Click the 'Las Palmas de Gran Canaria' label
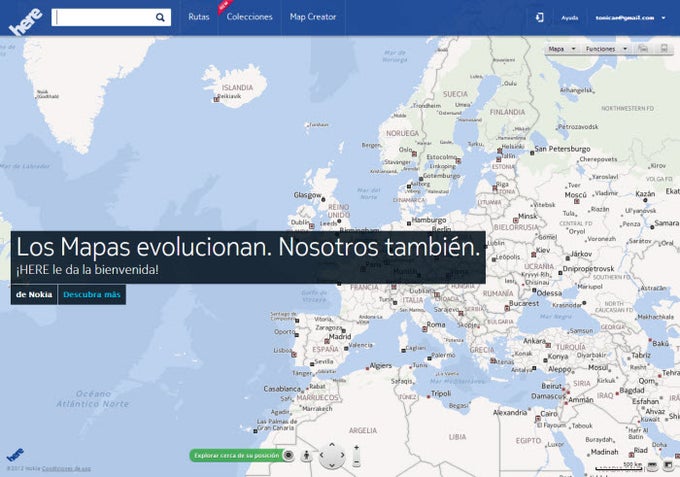 tap(277, 425)
